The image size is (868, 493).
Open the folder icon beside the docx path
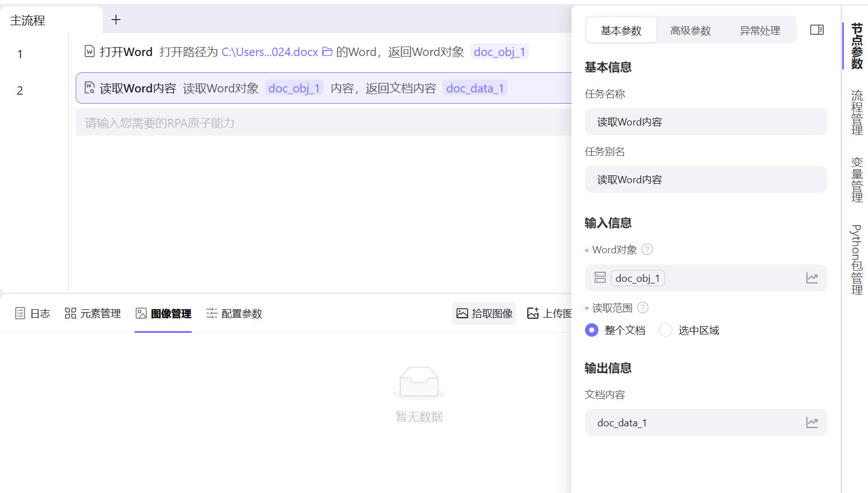coord(327,52)
